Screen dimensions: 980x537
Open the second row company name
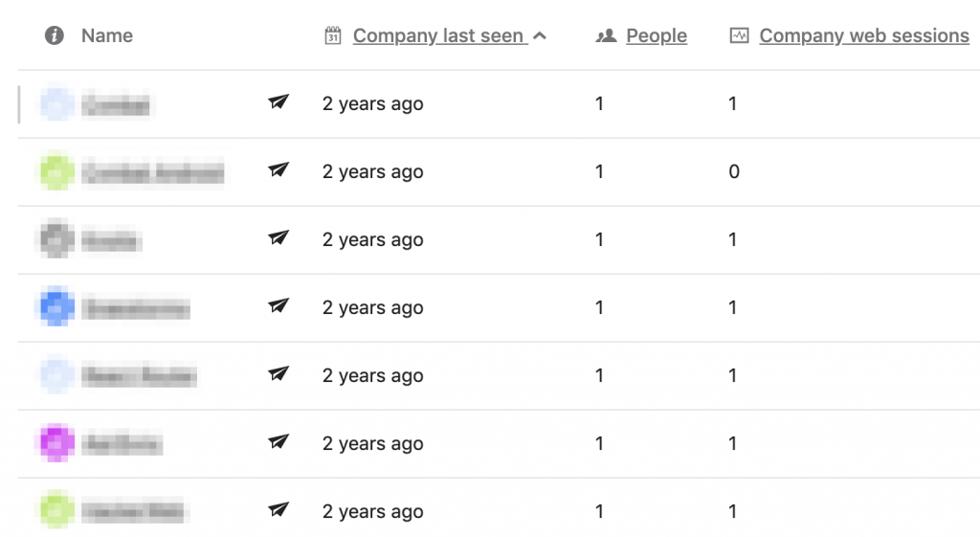coord(153,172)
